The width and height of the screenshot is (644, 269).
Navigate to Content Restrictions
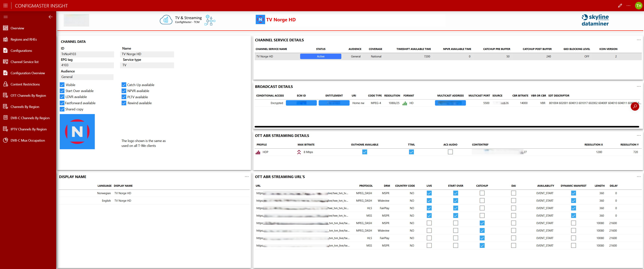click(x=25, y=84)
